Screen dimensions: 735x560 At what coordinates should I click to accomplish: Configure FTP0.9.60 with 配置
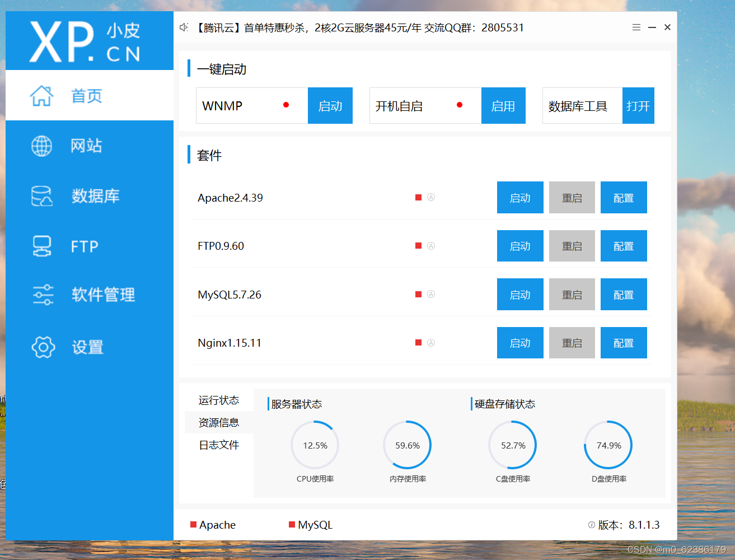click(624, 246)
